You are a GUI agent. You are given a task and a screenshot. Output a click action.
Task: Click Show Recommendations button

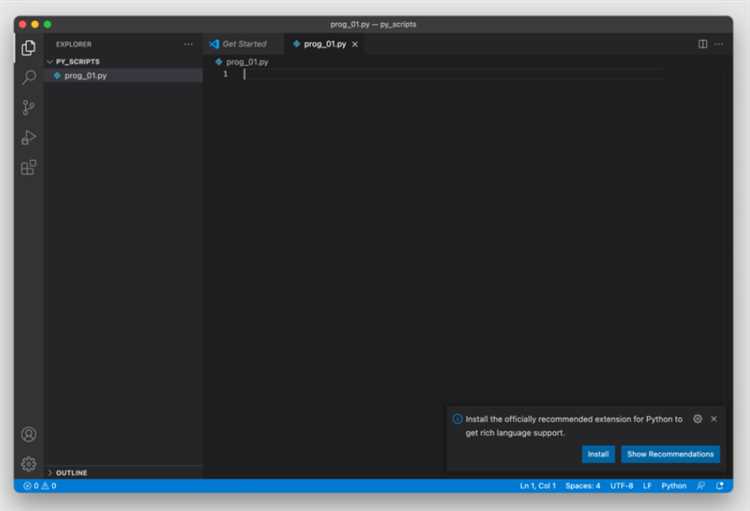(670, 454)
